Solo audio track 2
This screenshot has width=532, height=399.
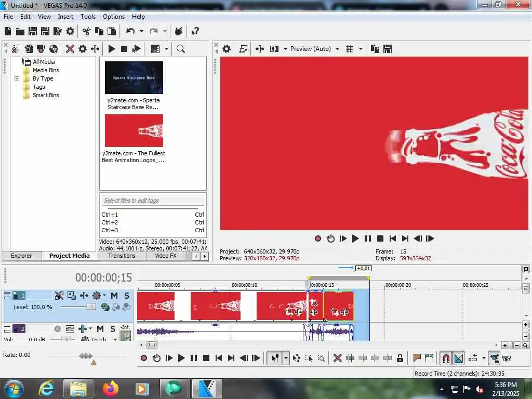pyautogui.click(x=113, y=329)
